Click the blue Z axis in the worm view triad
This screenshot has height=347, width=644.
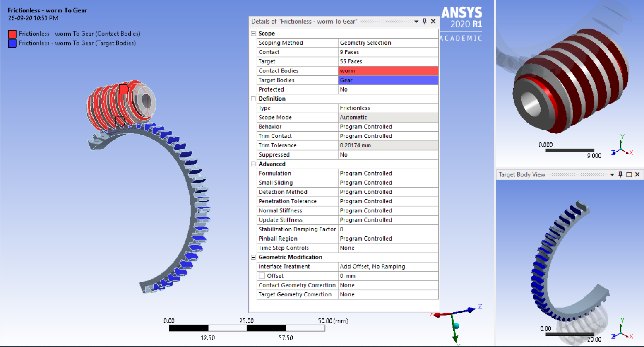pyautogui.click(x=615, y=153)
